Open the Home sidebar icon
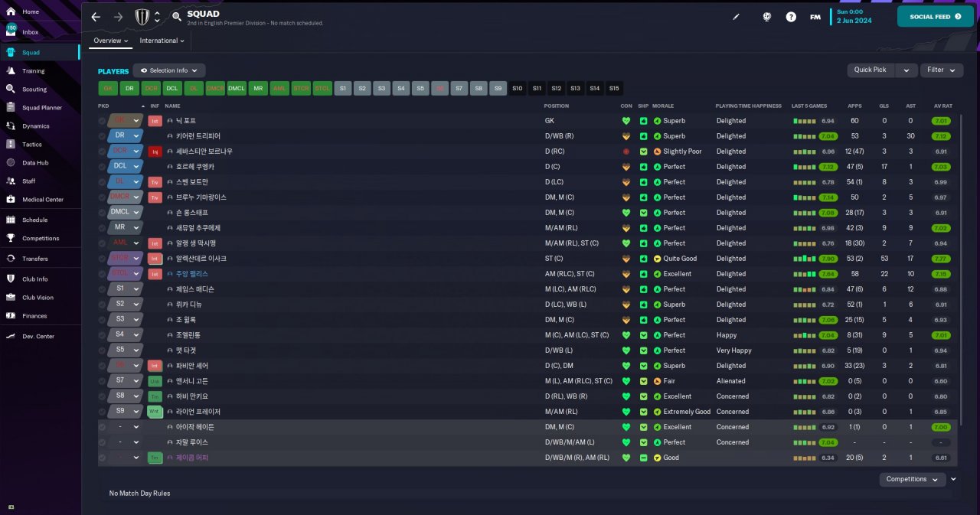The width and height of the screenshot is (980, 515). pos(11,12)
